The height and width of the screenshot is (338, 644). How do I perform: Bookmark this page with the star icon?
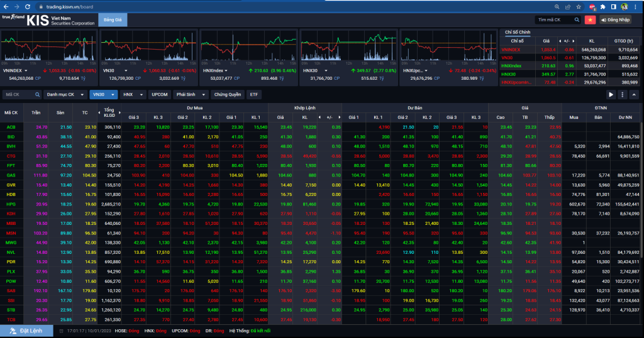[579, 6]
